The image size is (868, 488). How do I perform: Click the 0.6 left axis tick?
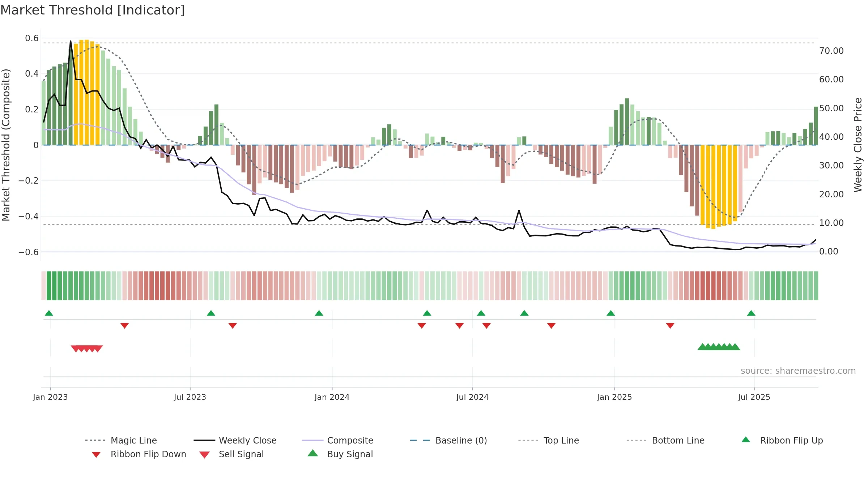[x=32, y=38]
